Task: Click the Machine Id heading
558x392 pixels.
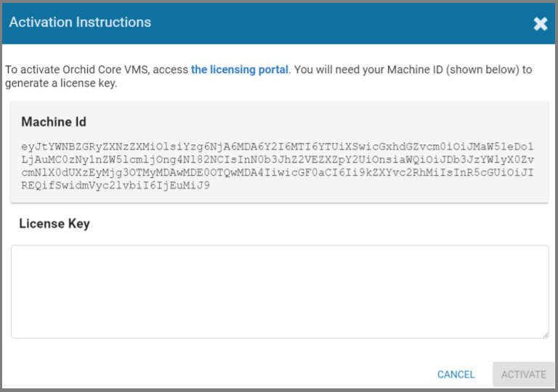Action: [54, 122]
